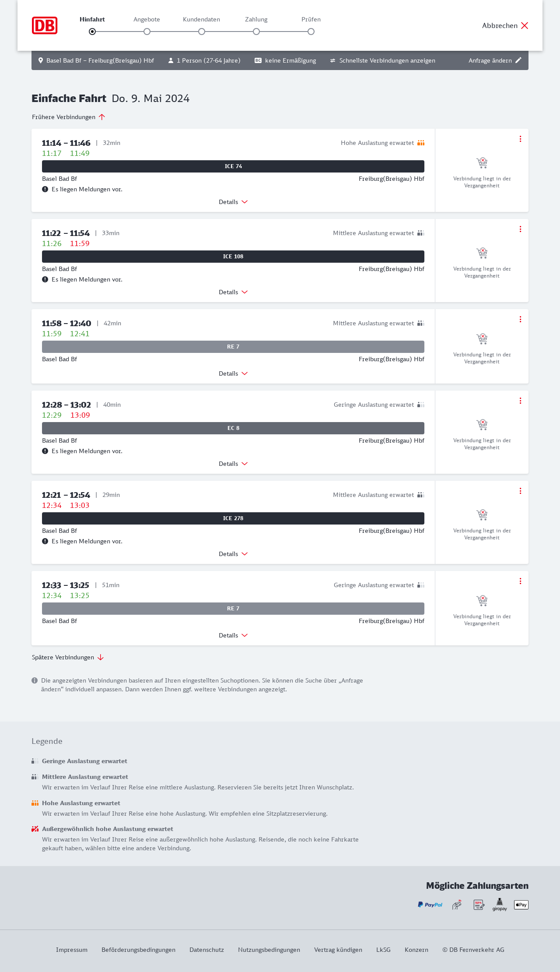Click the Apple Pay payment icon
The image size is (560, 972).
point(521,905)
